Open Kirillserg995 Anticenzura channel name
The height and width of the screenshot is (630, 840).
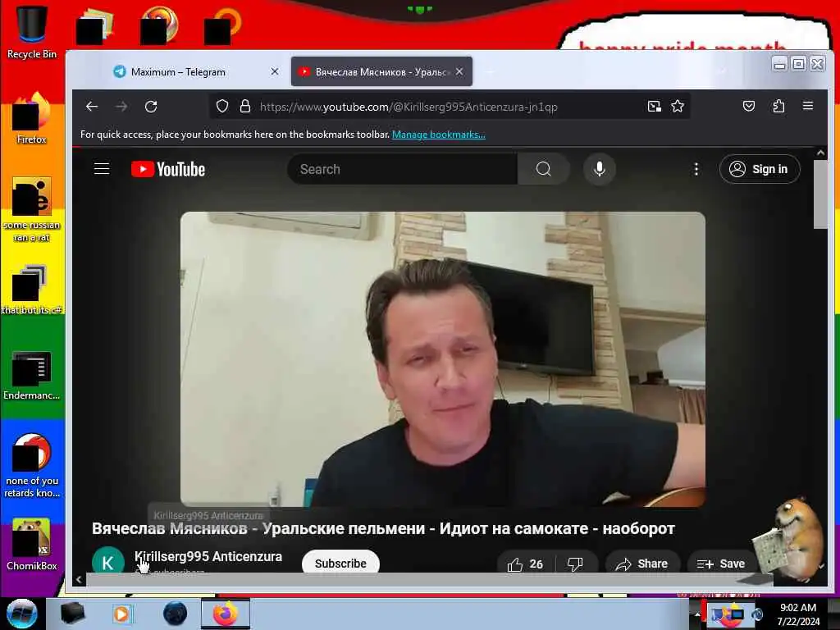(x=208, y=557)
